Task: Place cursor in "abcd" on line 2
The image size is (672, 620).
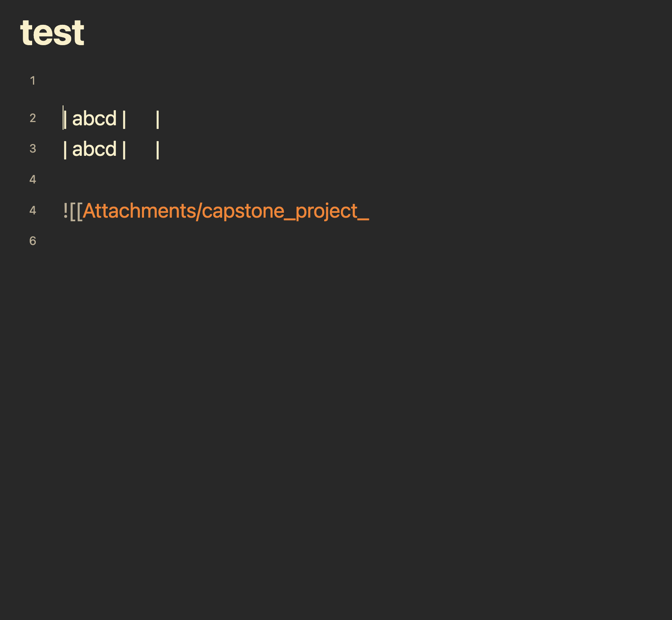Action: (94, 119)
